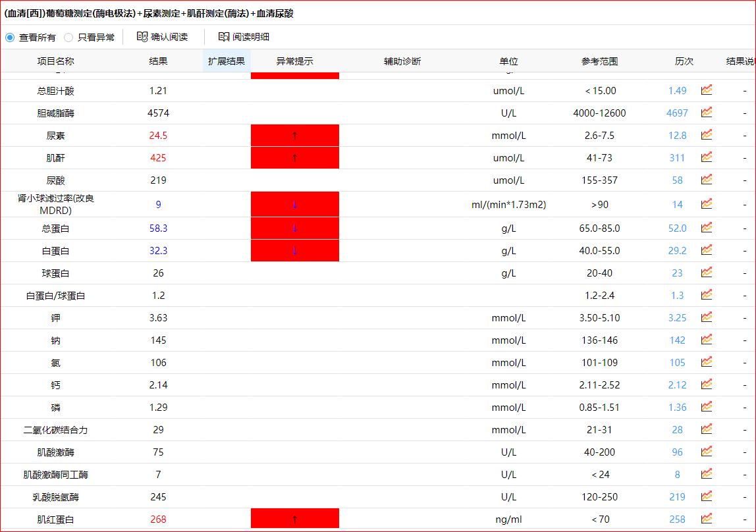Open the trend chart icon for 总蛋白
756x532 pixels.
click(x=707, y=227)
